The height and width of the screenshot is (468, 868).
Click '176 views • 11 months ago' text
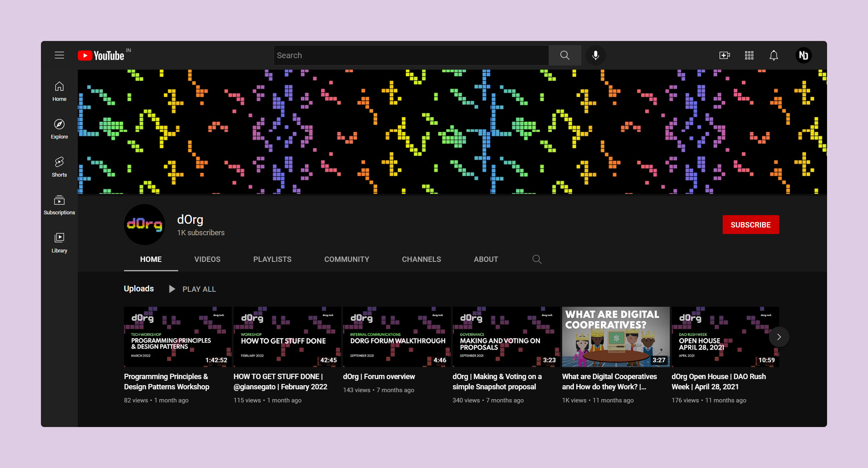pyautogui.click(x=709, y=400)
